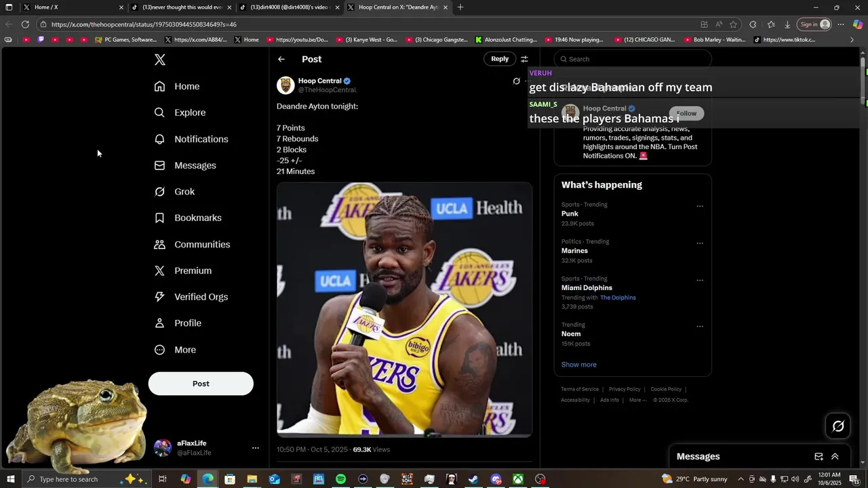Switch to 'never thought this would' tab
Image resolution: width=868 pixels, height=488 pixels.
point(181,7)
